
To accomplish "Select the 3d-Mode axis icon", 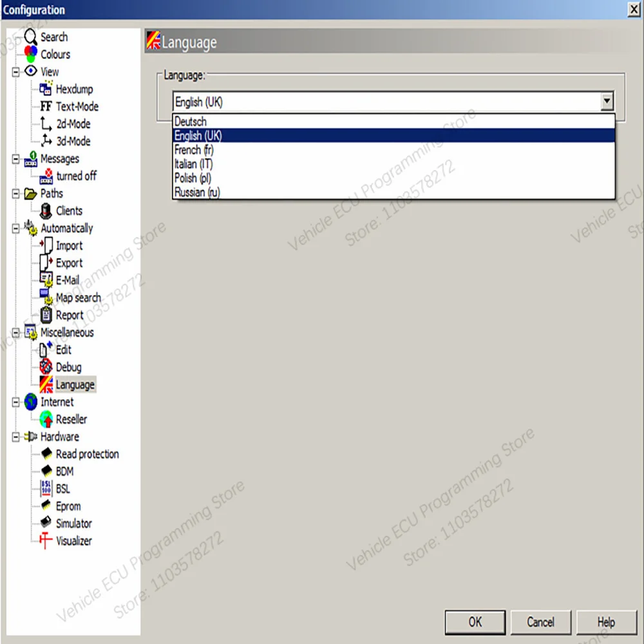I will (46, 141).
